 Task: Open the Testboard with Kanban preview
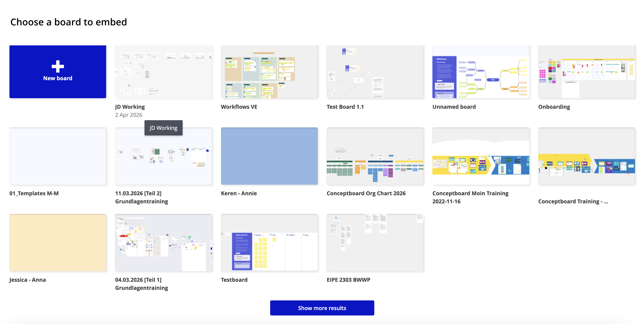click(270, 242)
